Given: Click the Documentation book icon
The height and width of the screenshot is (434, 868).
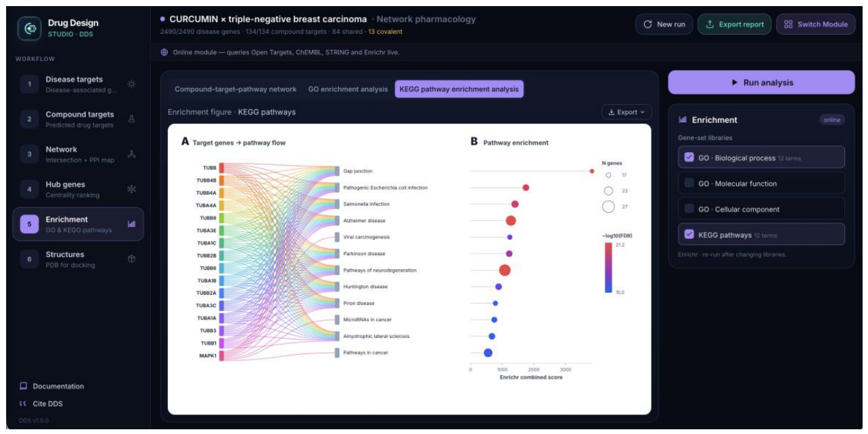Looking at the screenshot, I should pos(23,386).
